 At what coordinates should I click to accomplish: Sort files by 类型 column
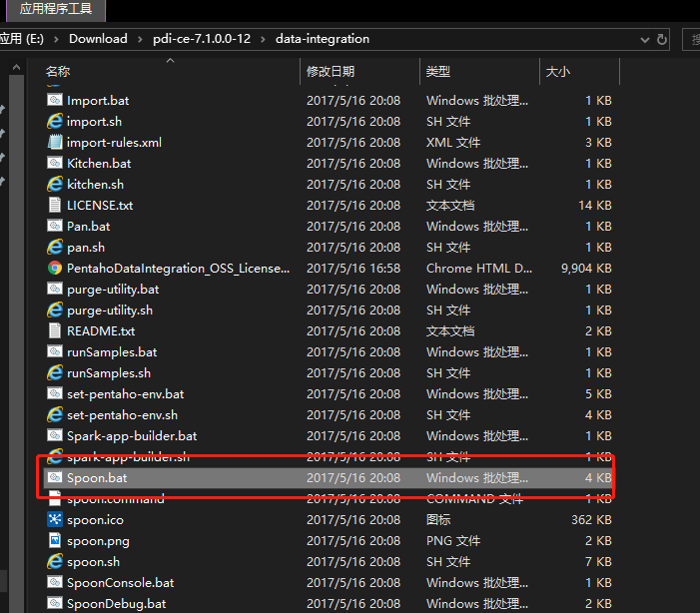pos(438,72)
